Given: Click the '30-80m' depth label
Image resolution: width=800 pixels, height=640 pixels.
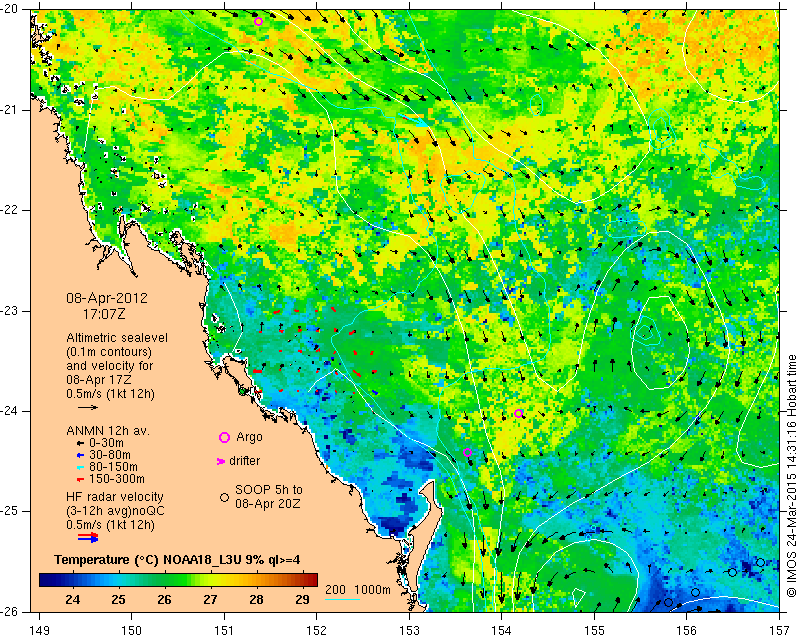Looking at the screenshot, I should pos(110,455).
